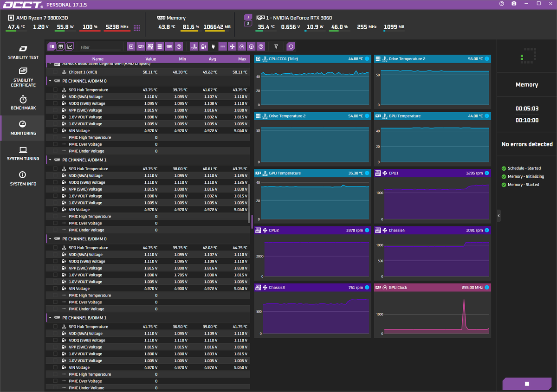Open the info icon on the GPU Clock graph
Screen dimensions: 557x392
[487, 288]
